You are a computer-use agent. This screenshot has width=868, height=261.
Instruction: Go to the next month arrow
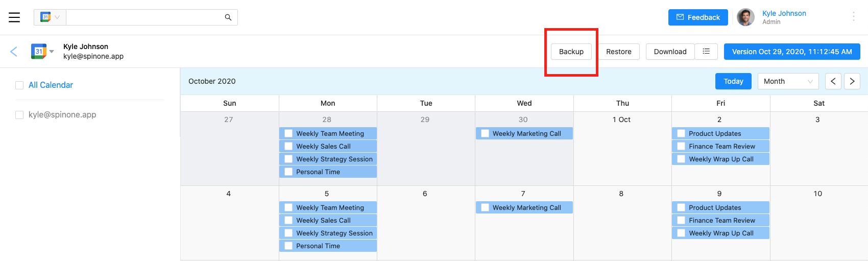click(x=852, y=81)
